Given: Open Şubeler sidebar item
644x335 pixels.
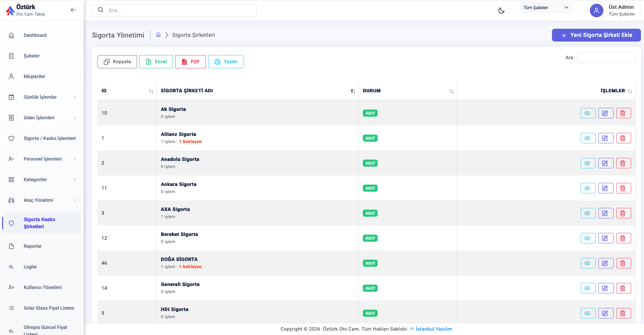Looking at the screenshot, I should [42, 56].
